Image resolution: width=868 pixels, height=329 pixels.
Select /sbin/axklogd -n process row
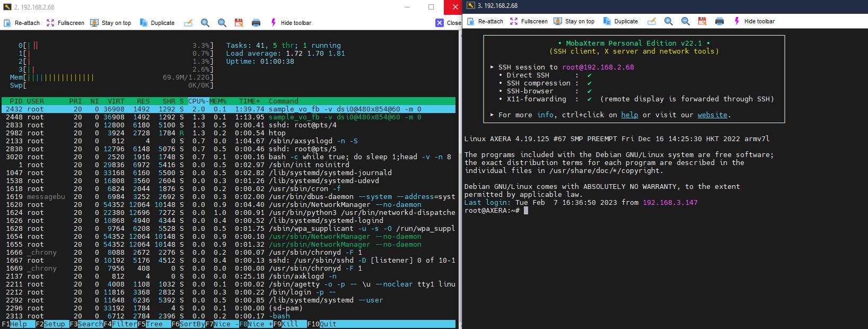(229, 276)
